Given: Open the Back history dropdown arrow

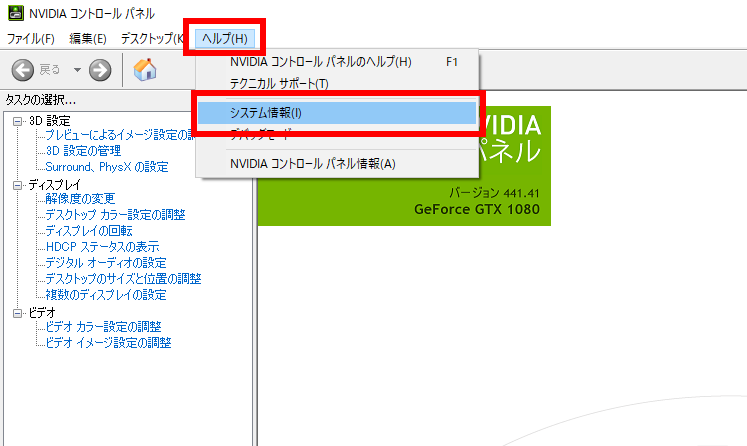Looking at the screenshot, I should coord(77,70).
